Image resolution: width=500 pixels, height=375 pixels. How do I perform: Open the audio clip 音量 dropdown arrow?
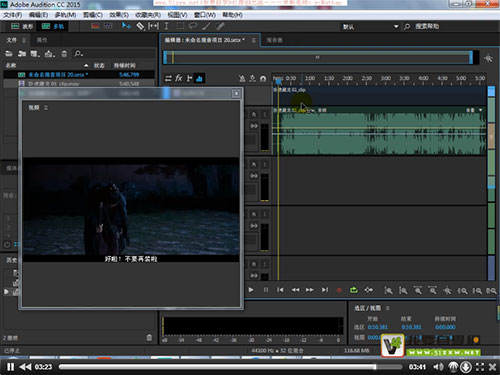click(480, 110)
